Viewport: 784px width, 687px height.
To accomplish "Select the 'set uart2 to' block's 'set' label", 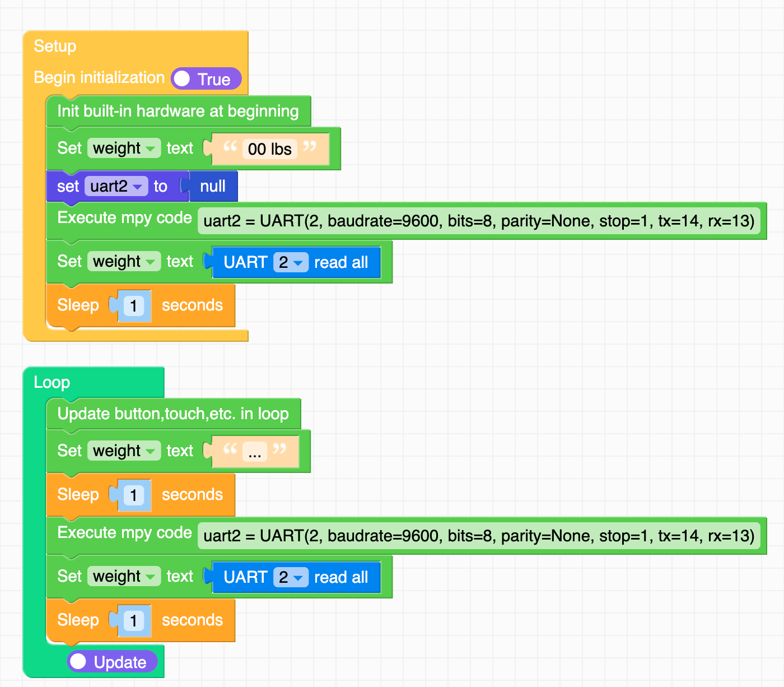I will coord(68,186).
